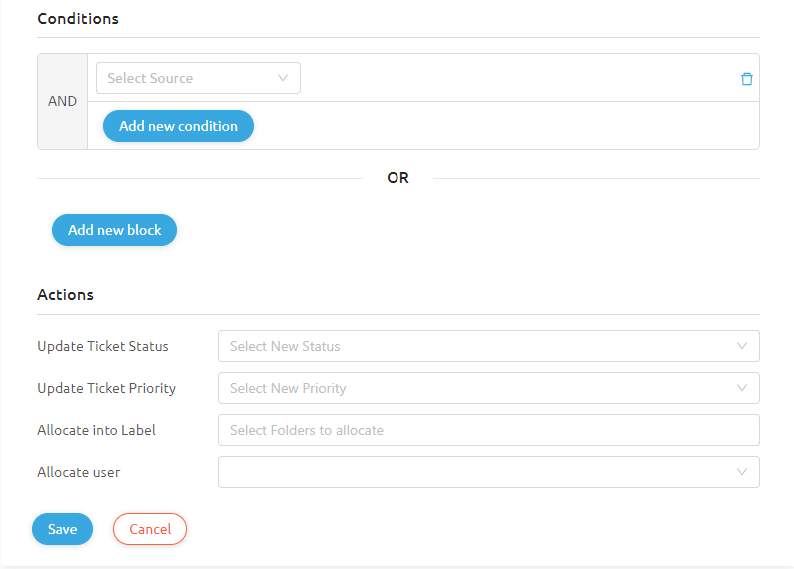The image size is (794, 569).
Task: Click the AND operator block
Action: 62,101
